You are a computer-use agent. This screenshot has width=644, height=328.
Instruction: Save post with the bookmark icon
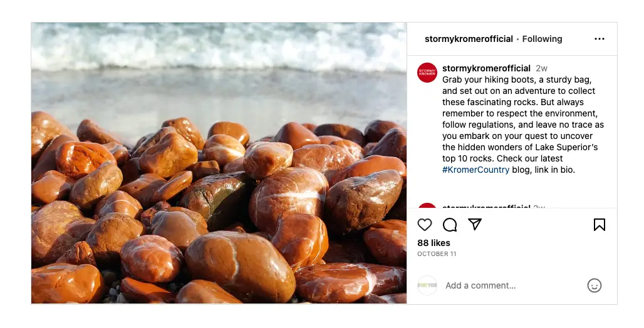(599, 225)
